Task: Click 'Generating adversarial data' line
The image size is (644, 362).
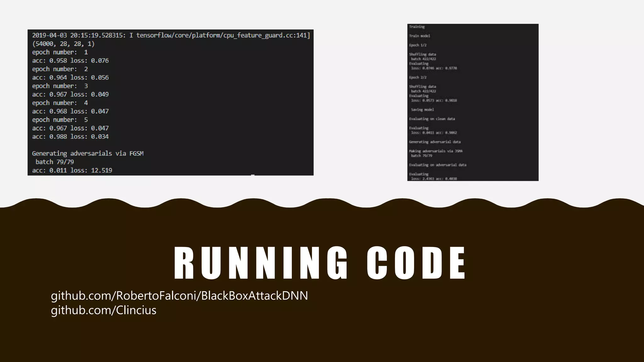Action: point(435,142)
